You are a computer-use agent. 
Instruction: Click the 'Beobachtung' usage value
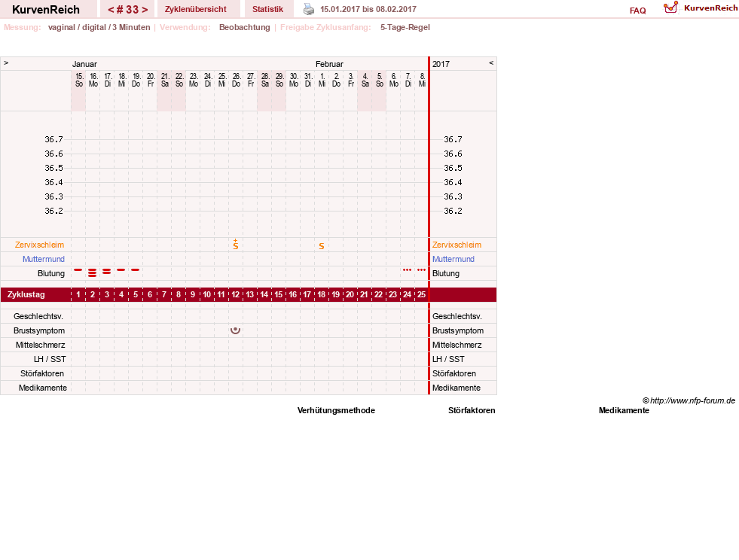(x=245, y=27)
